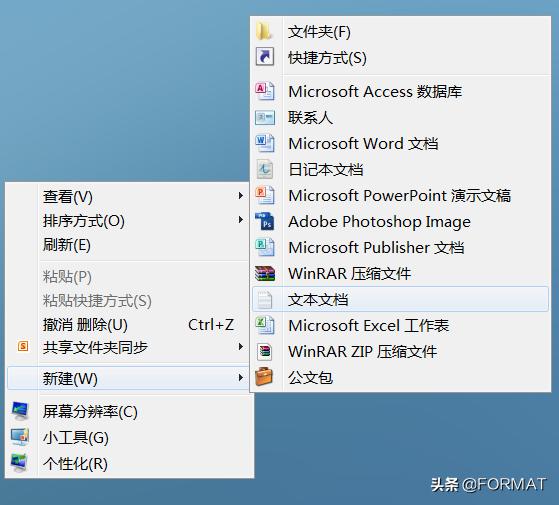
Task: Click the WinRAR books icon beside WinRAR 压缩文件
Action: point(265,273)
